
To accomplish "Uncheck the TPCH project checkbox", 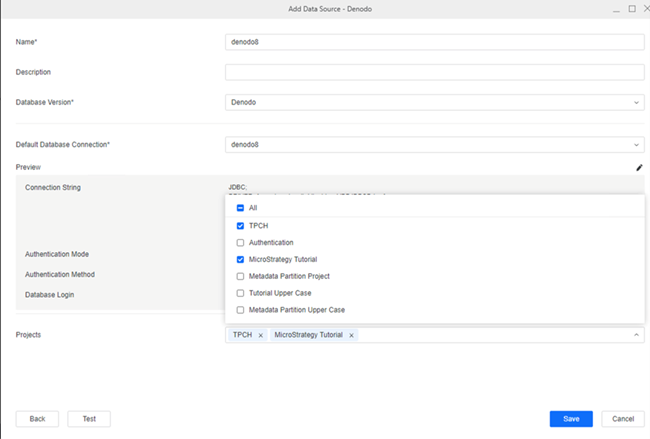I will 240,226.
